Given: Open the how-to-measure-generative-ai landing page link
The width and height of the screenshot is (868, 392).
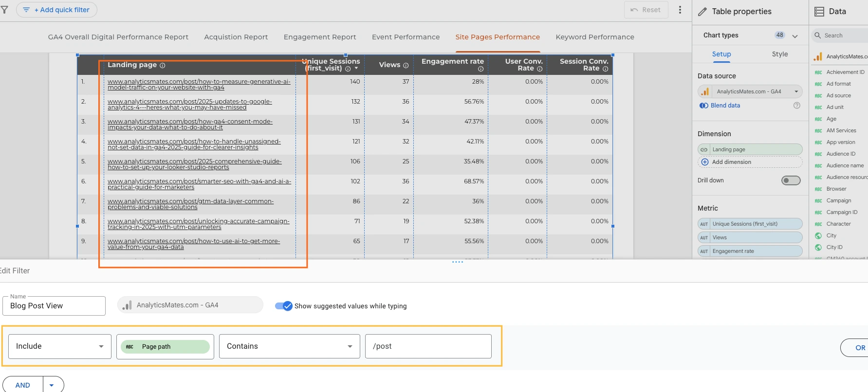Looking at the screenshot, I should tap(199, 85).
